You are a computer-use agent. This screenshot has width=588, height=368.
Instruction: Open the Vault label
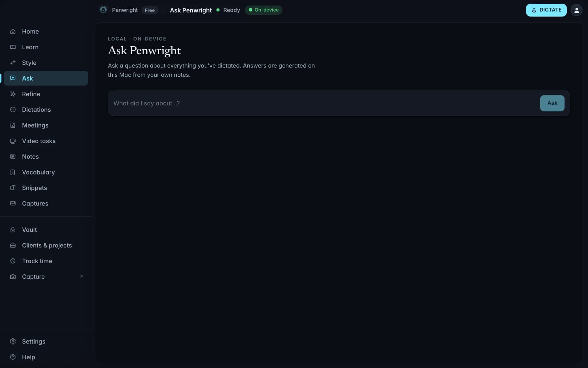29,230
